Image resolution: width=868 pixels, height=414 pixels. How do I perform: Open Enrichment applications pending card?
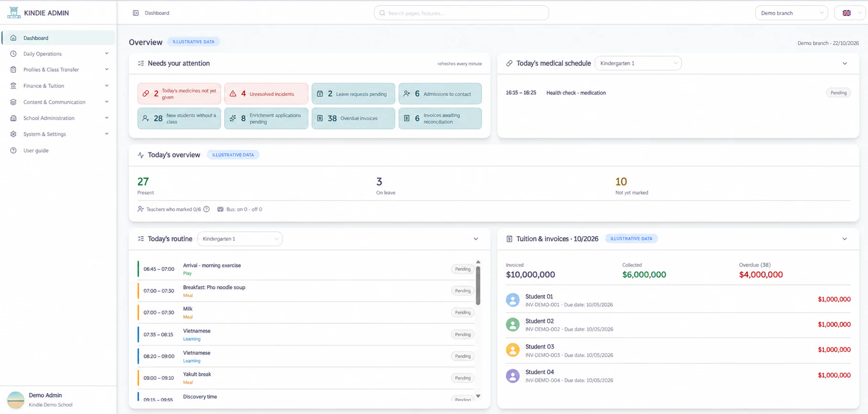266,118
